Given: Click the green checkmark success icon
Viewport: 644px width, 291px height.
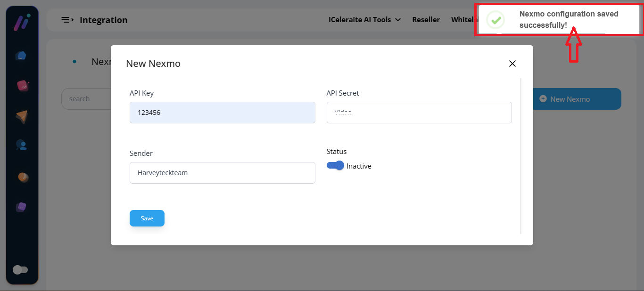Looking at the screenshot, I should [495, 20].
